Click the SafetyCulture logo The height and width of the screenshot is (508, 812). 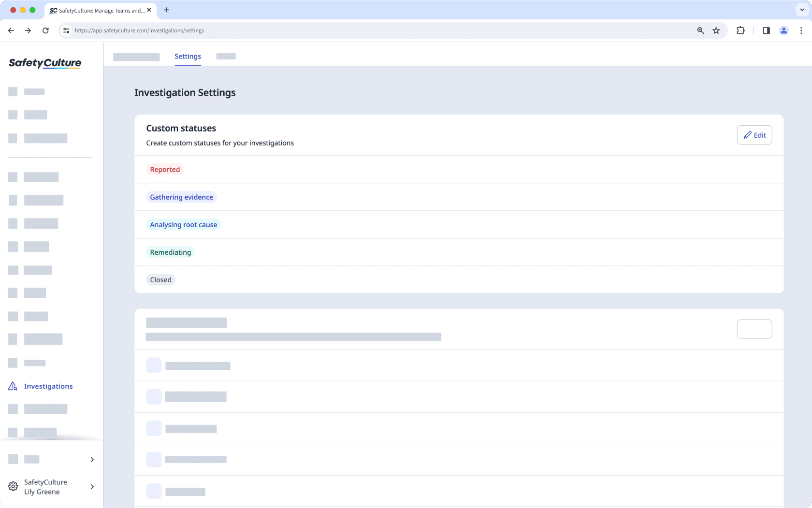tap(44, 63)
